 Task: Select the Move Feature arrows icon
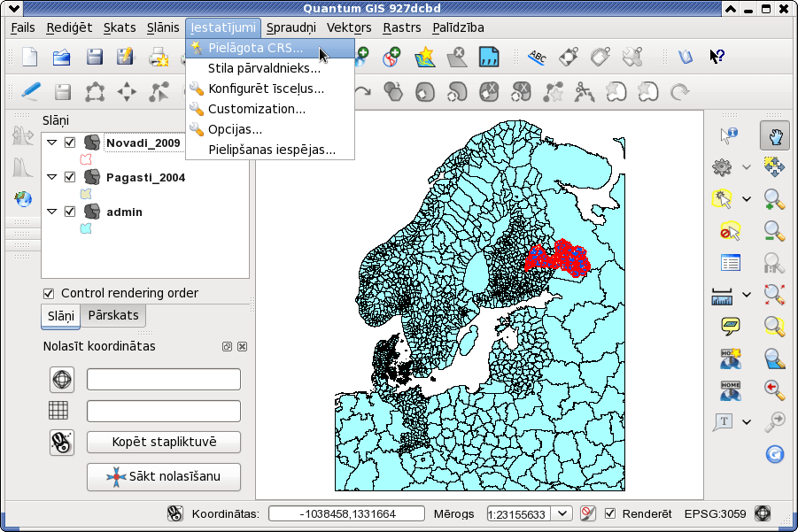point(127,92)
